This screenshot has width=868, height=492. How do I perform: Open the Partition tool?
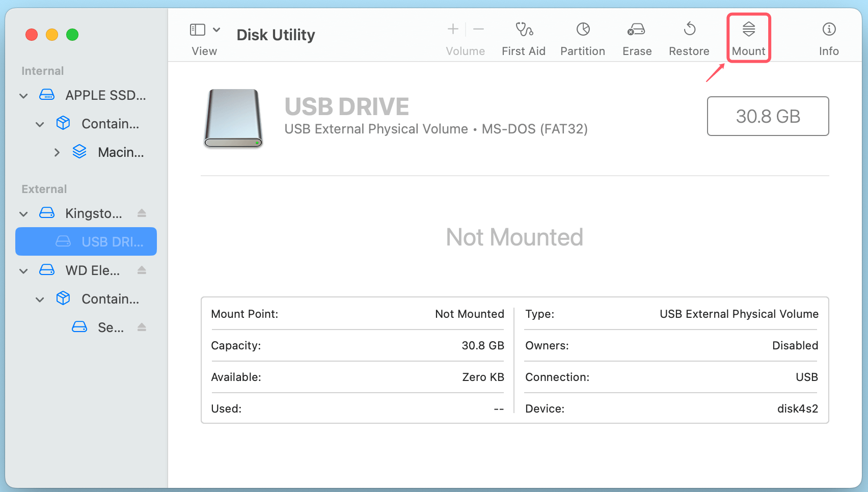point(582,37)
